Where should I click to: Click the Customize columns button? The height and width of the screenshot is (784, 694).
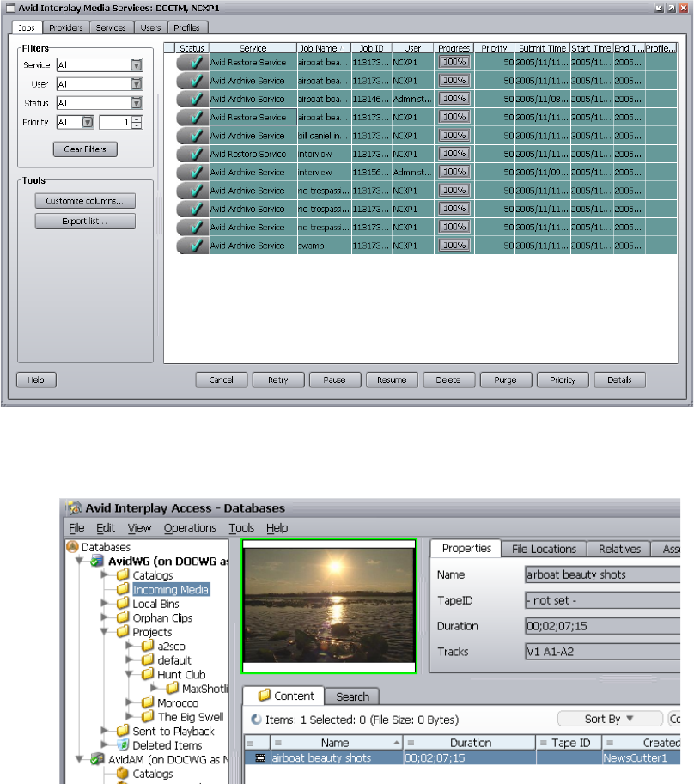85,200
